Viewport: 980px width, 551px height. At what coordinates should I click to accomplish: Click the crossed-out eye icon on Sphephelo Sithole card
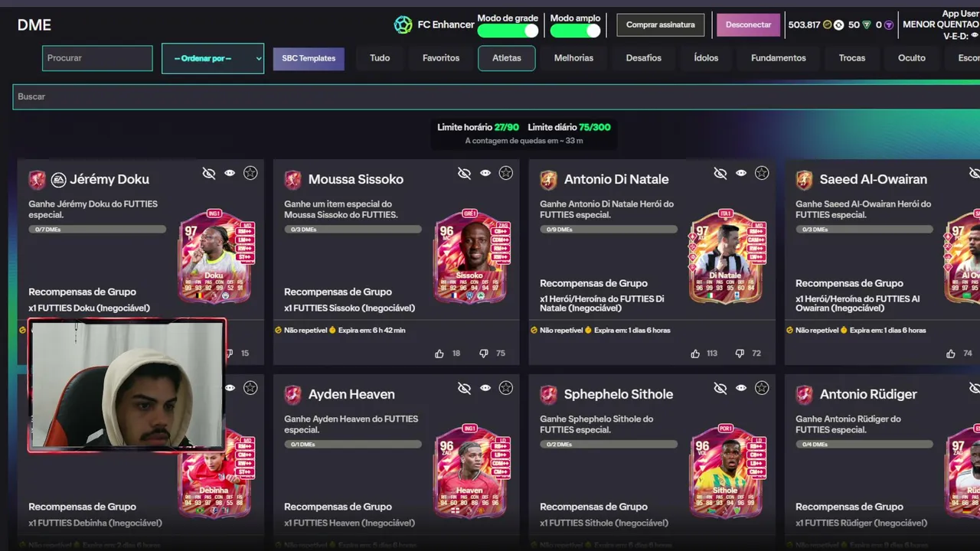720,389
